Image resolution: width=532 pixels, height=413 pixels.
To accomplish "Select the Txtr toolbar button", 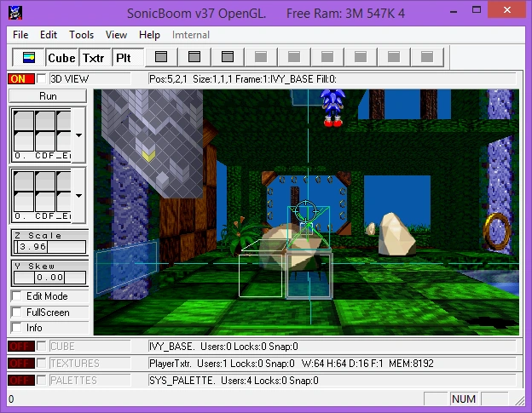I will 93,58.
